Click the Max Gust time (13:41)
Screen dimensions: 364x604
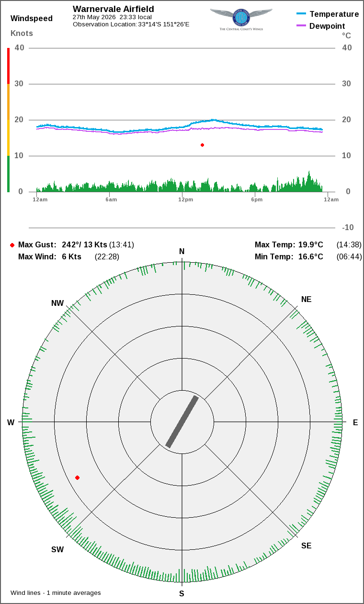click(122, 245)
